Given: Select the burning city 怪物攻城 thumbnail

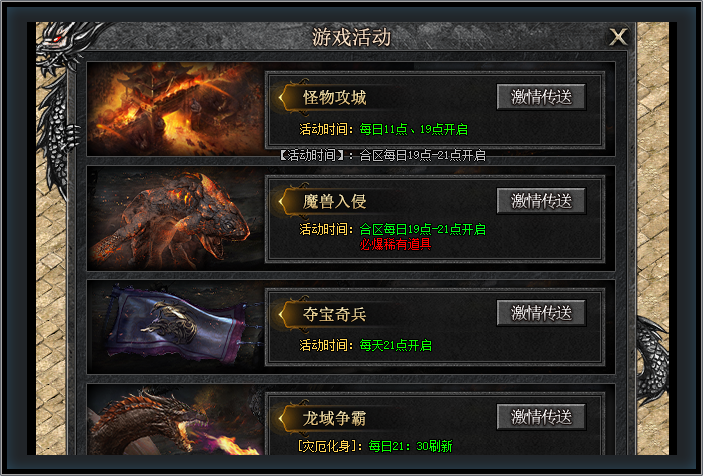Looking at the screenshot, I should pos(176,109).
